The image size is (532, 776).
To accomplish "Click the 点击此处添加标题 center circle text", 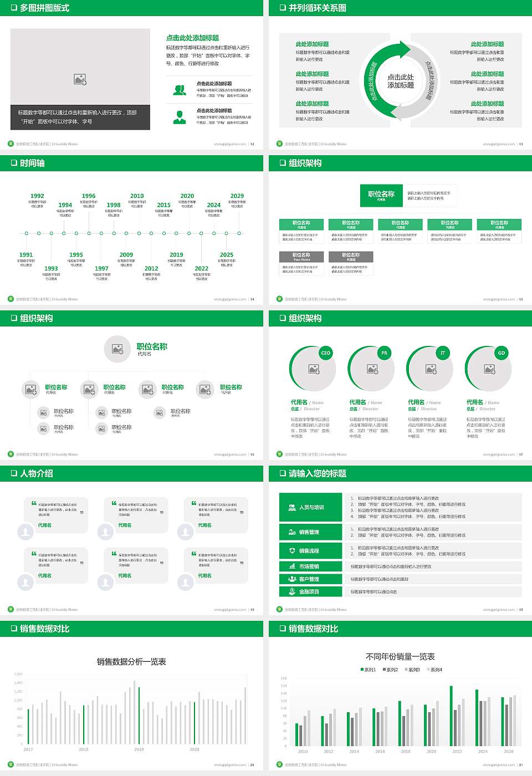I will click(x=401, y=81).
